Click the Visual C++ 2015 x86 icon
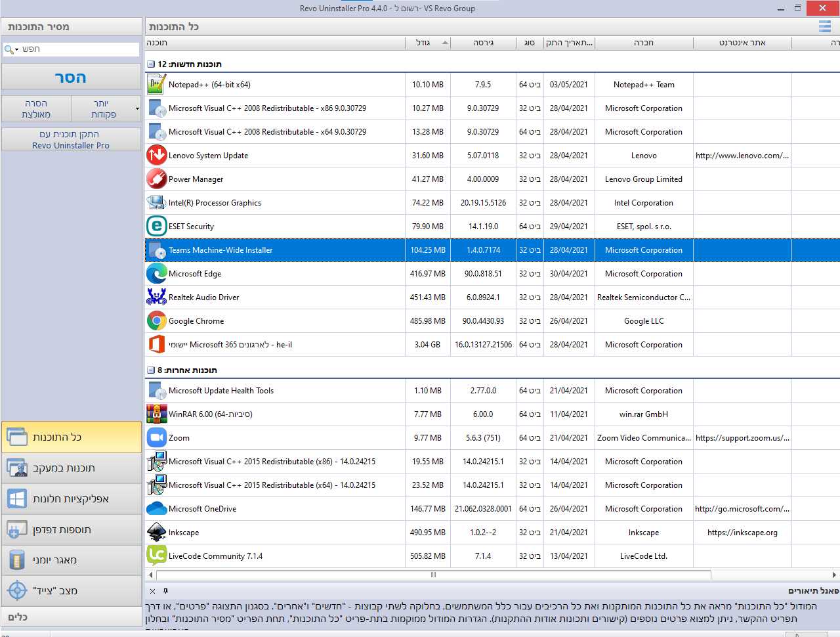 pos(156,462)
